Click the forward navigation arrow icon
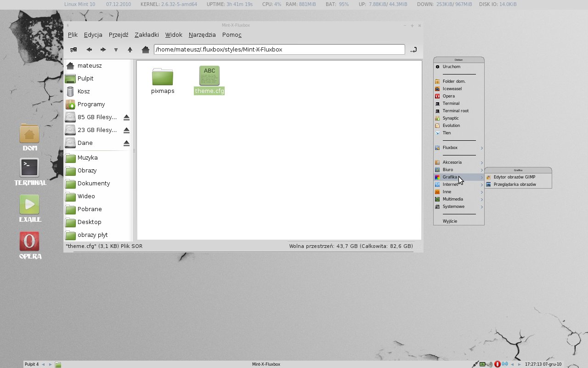This screenshot has height=368, width=588. (x=103, y=50)
